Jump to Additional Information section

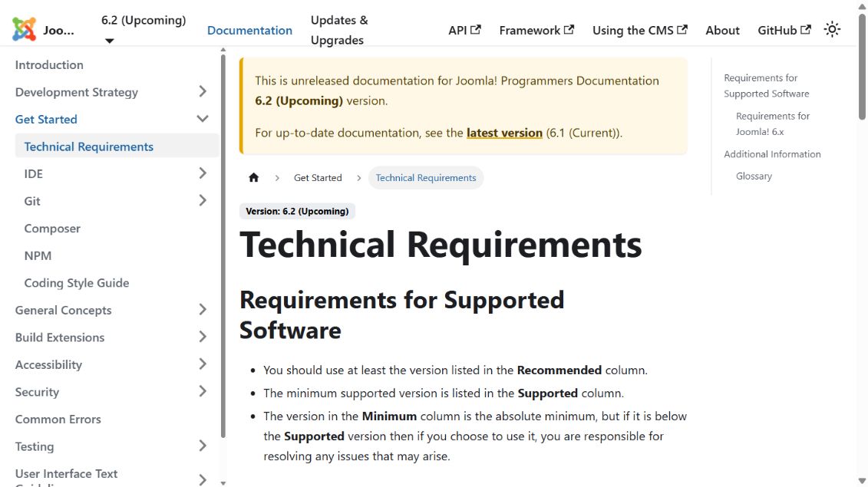click(x=772, y=154)
